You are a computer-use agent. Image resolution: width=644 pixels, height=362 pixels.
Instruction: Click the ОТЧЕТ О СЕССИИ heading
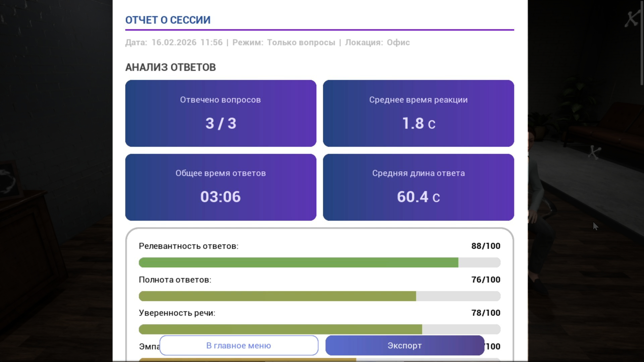tap(168, 20)
